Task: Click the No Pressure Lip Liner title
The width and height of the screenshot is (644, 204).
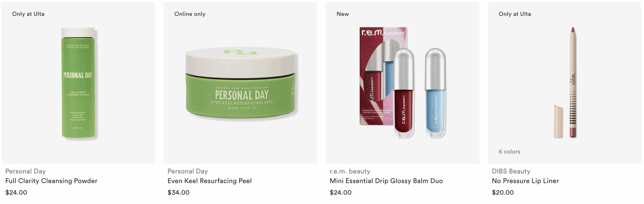Action: (x=525, y=181)
